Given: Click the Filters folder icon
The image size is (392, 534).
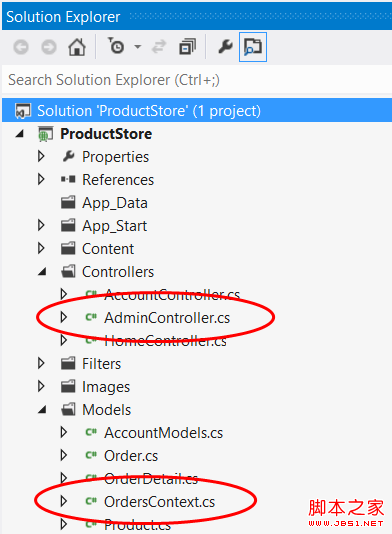Looking at the screenshot, I should click(x=68, y=363).
